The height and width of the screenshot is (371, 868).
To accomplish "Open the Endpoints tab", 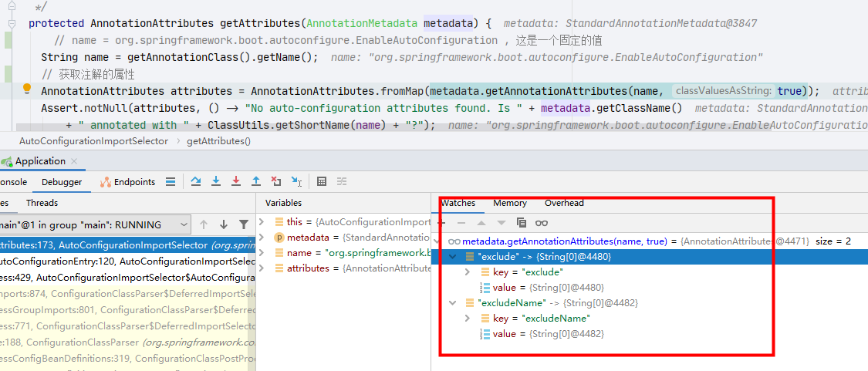I will (128, 182).
